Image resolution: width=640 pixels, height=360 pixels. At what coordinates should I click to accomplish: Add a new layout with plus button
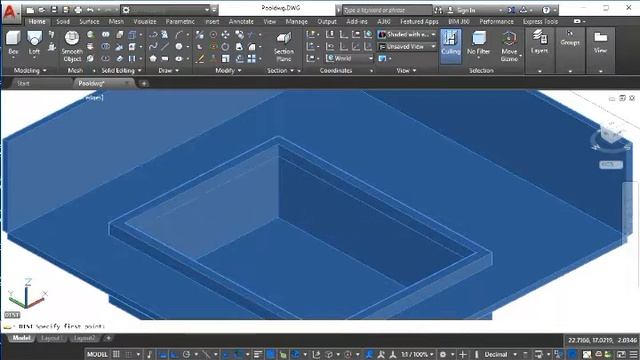click(x=109, y=338)
